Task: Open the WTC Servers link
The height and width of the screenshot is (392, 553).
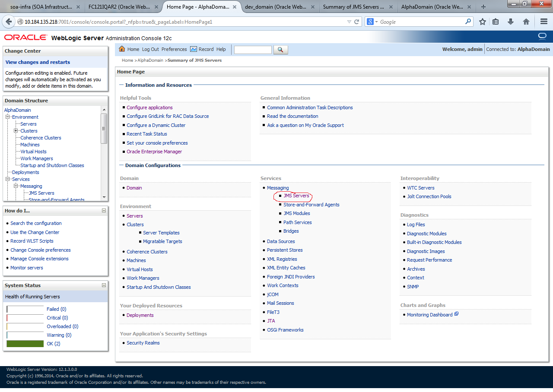Action: click(x=421, y=188)
